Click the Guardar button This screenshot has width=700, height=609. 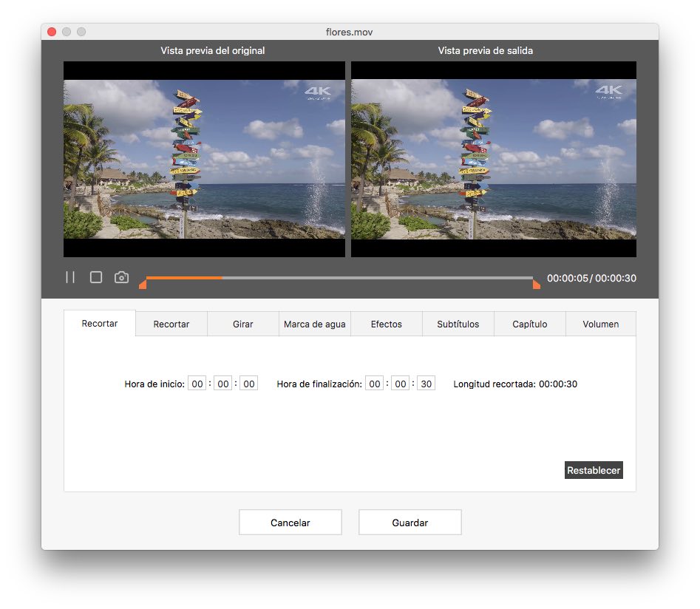[410, 522]
